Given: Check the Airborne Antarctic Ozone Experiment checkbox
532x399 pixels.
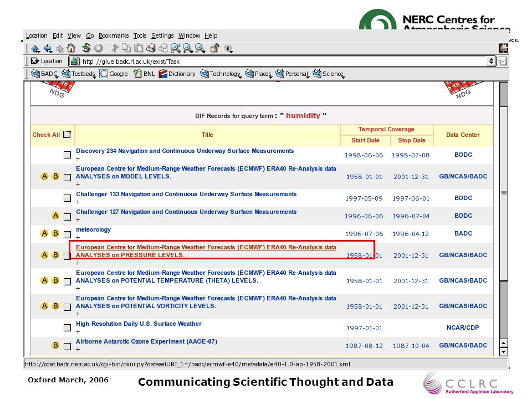Looking at the screenshot, I should [x=67, y=346].
